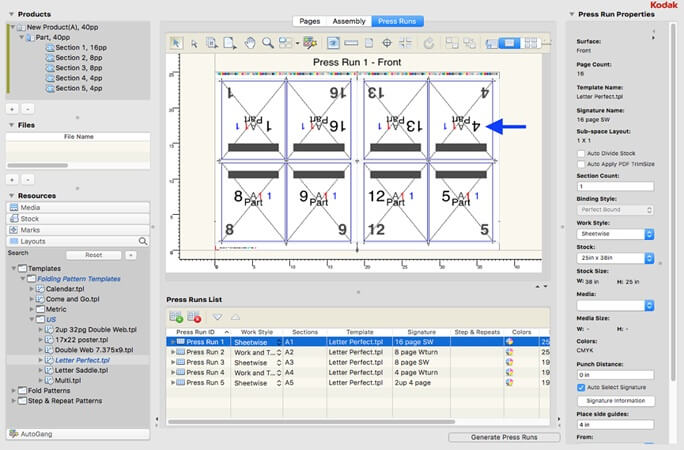Choose the hand pan tool
684x450 pixels.
(250, 43)
